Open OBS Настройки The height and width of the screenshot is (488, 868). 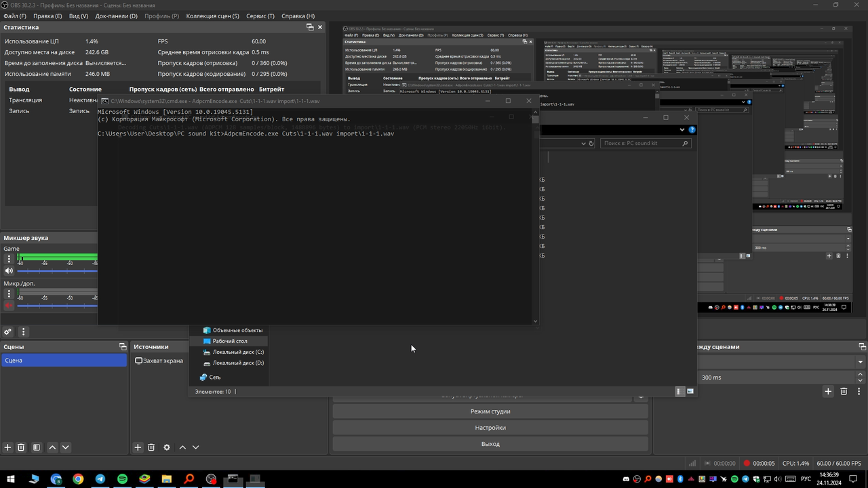[490, 428]
